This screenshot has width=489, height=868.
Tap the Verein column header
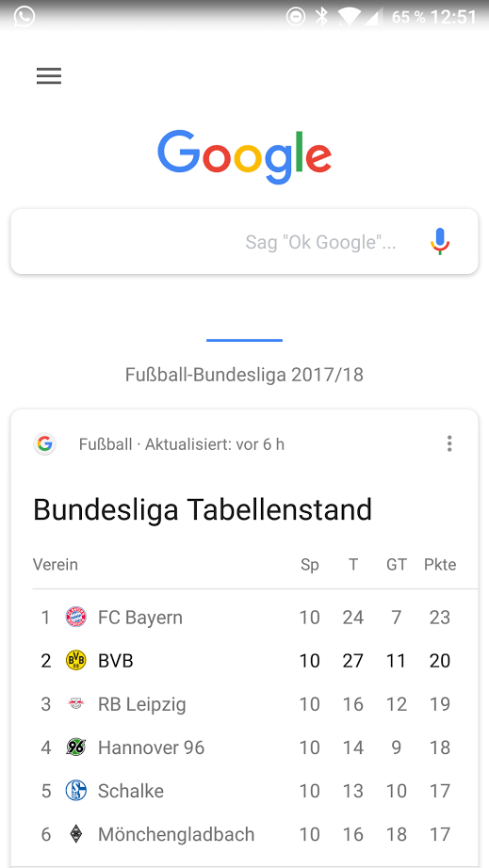point(56,565)
